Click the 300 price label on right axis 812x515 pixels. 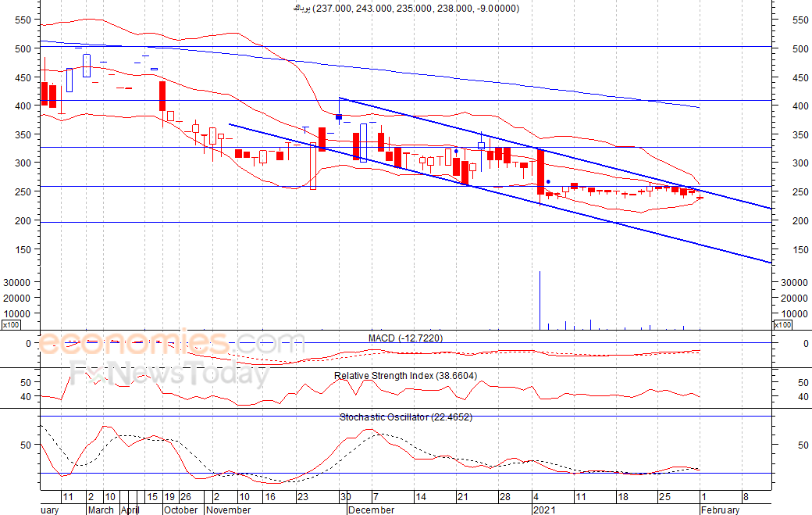[x=800, y=163]
